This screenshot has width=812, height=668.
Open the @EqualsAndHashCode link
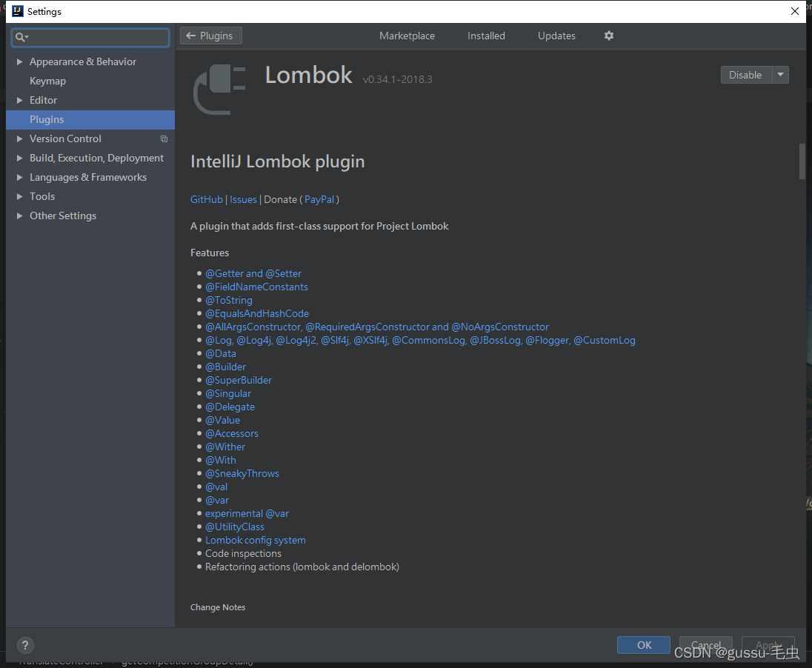pyautogui.click(x=257, y=313)
